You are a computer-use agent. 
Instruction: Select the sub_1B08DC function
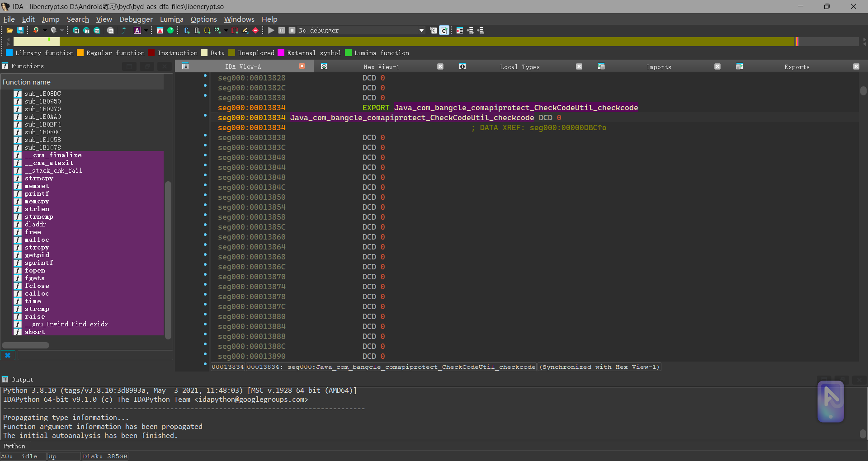[x=42, y=94]
